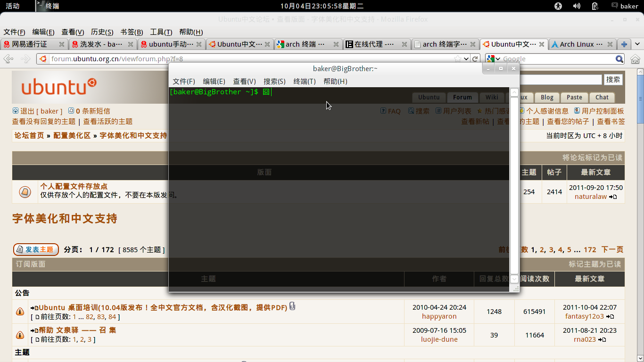This screenshot has height=362, width=644.
Task: Open terminal 搜索(S) menu
Action: coord(274,81)
